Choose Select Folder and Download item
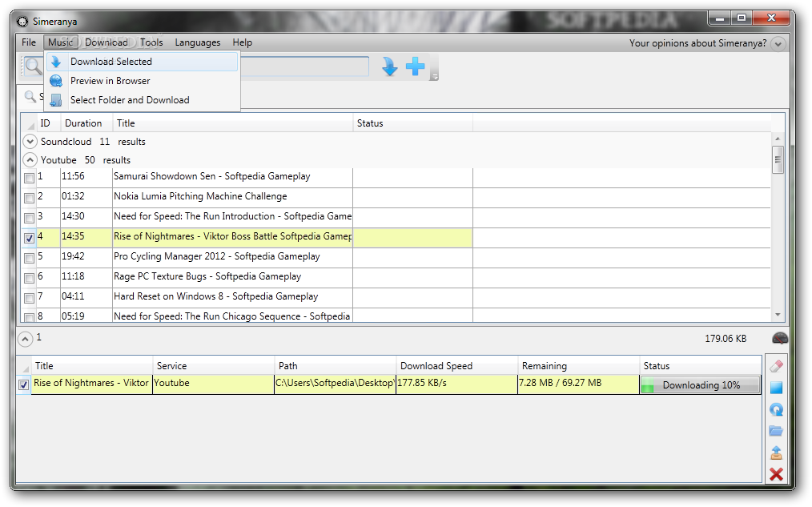Viewport: 812px width, 507px height. pyautogui.click(x=142, y=100)
